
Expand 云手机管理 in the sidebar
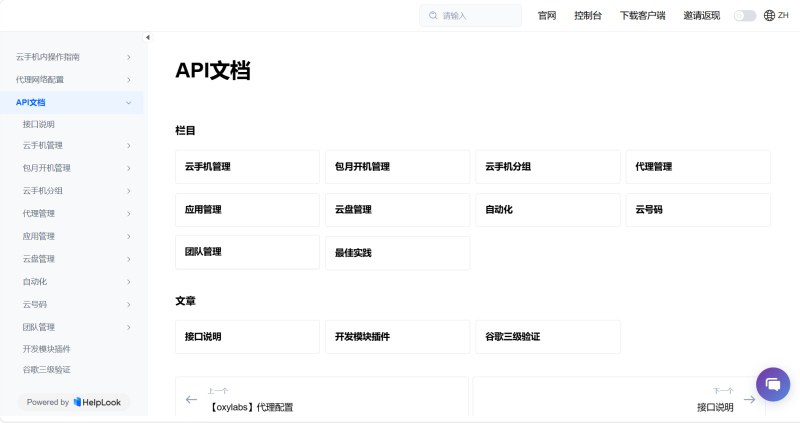(129, 146)
